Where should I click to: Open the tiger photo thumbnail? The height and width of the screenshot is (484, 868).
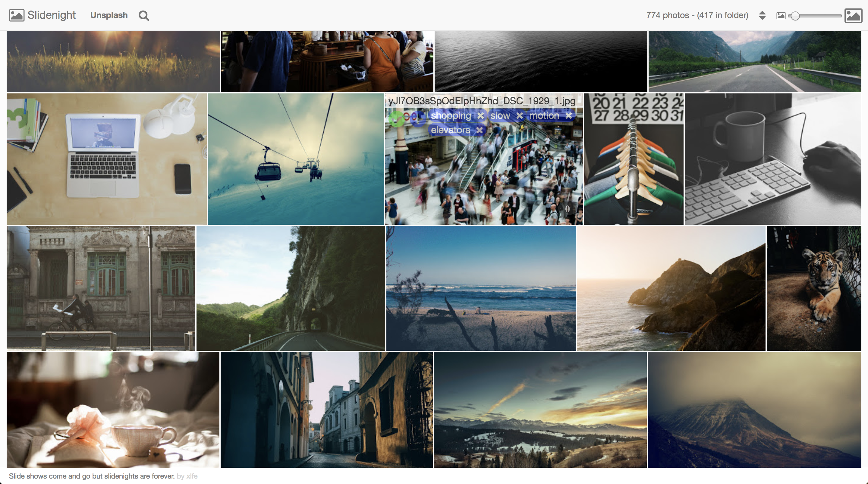(x=813, y=288)
